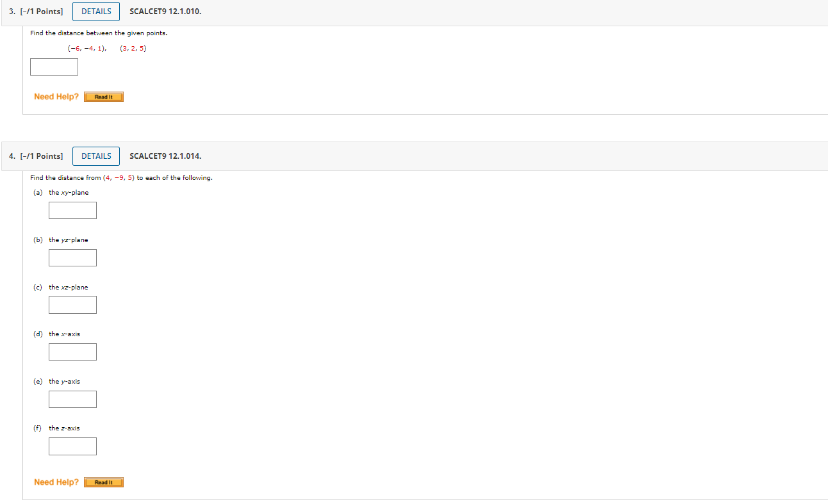Click the '(c) the xz-plane' label
Screen dimensions: 828x504
click(x=61, y=288)
